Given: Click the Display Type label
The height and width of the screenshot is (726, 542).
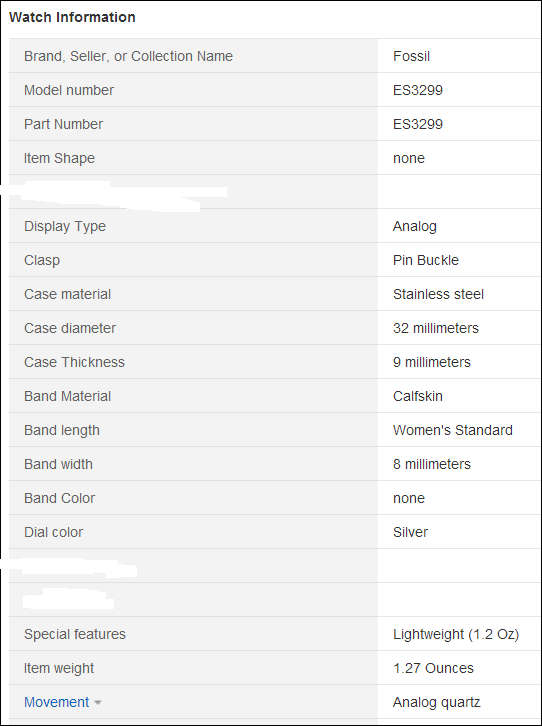Looking at the screenshot, I should pos(65,226).
